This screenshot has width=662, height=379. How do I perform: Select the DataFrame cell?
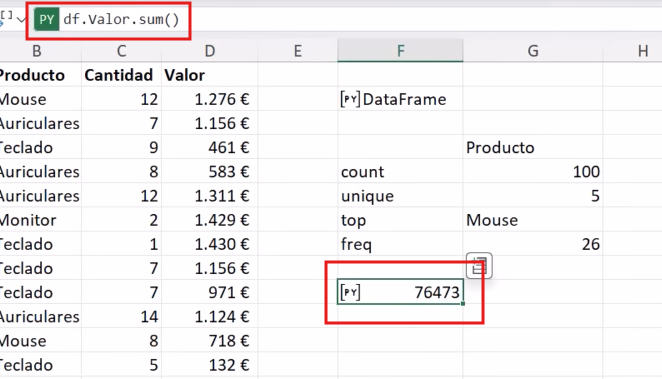(400, 99)
